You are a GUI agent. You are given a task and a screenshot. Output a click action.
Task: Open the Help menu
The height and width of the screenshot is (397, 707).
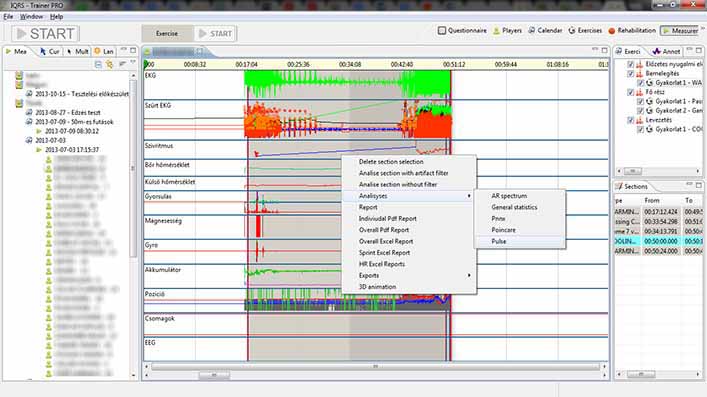point(56,17)
